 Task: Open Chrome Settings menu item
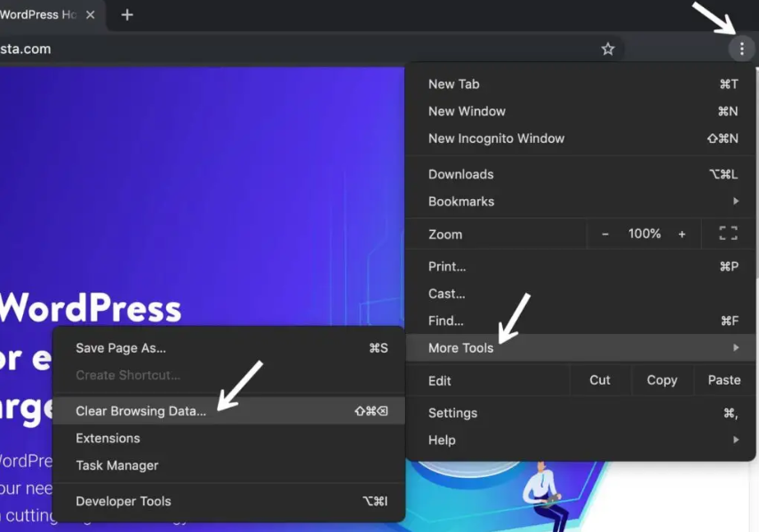452,413
